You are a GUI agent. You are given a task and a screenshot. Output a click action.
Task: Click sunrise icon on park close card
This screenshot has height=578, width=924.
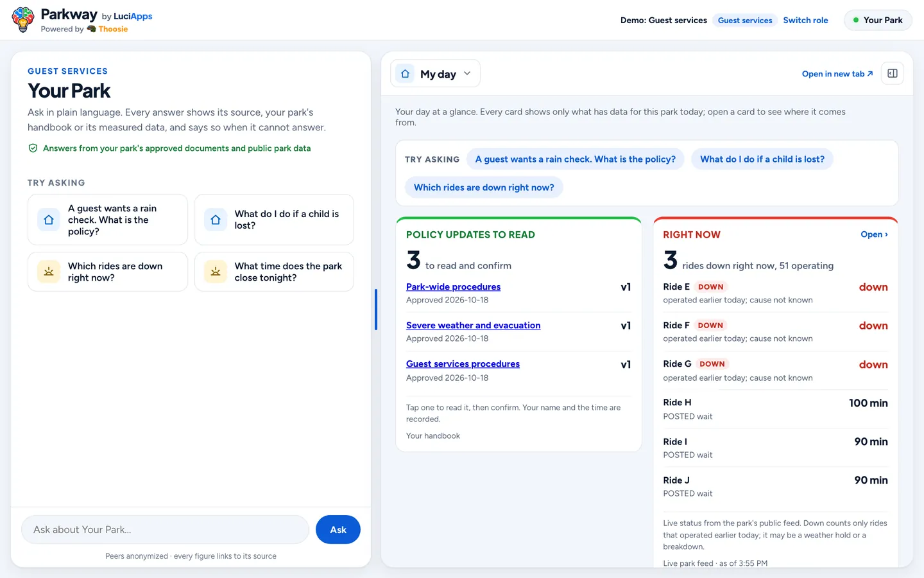(216, 272)
